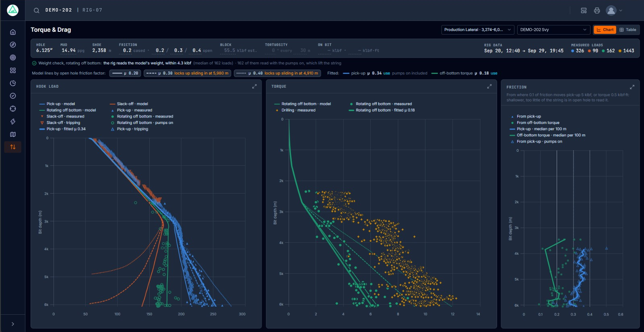Toggle Pick-up · tripping series in legend
Image resolution: width=644 pixels, height=332 pixels.
(x=129, y=129)
